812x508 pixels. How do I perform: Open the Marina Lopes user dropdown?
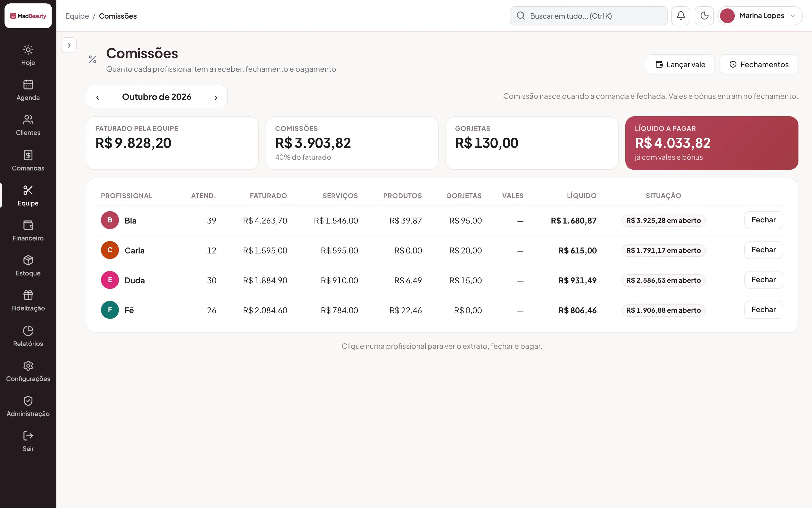click(760, 16)
